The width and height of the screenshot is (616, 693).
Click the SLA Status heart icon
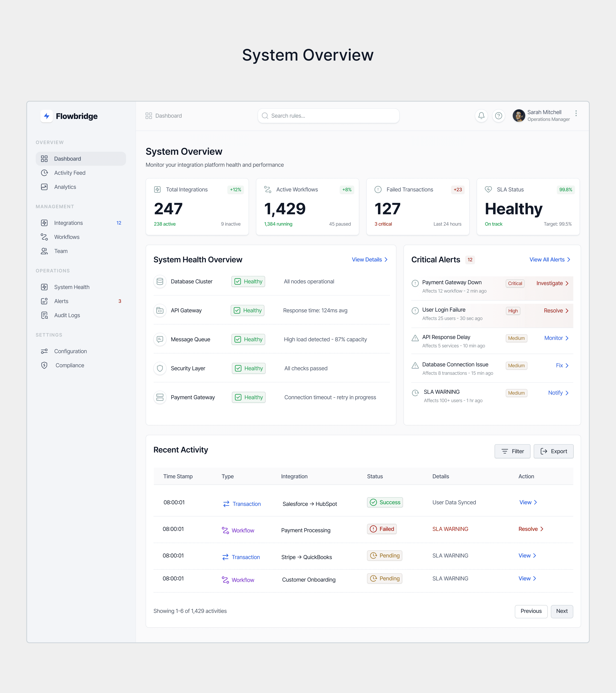tap(488, 189)
